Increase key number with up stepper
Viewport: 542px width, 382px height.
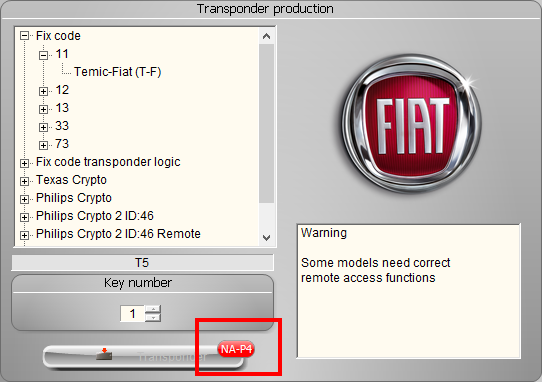point(153,309)
